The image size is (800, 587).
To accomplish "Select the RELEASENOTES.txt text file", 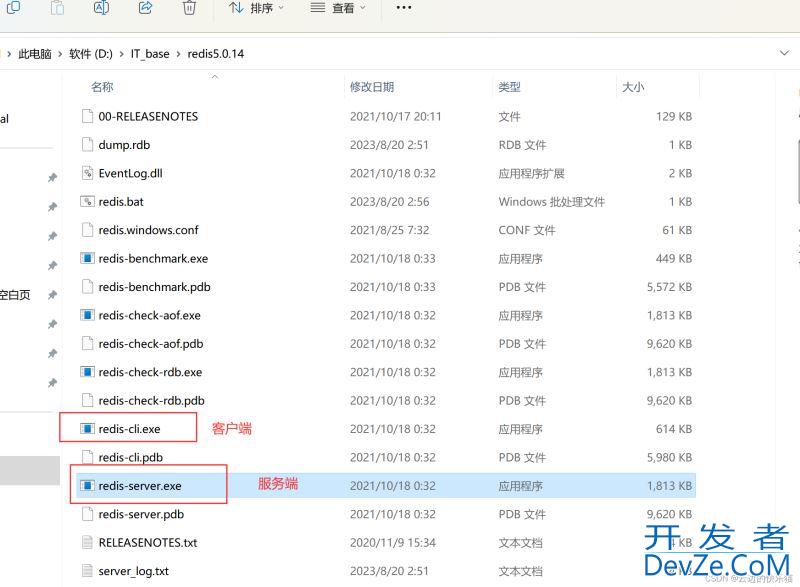I will tap(147, 543).
